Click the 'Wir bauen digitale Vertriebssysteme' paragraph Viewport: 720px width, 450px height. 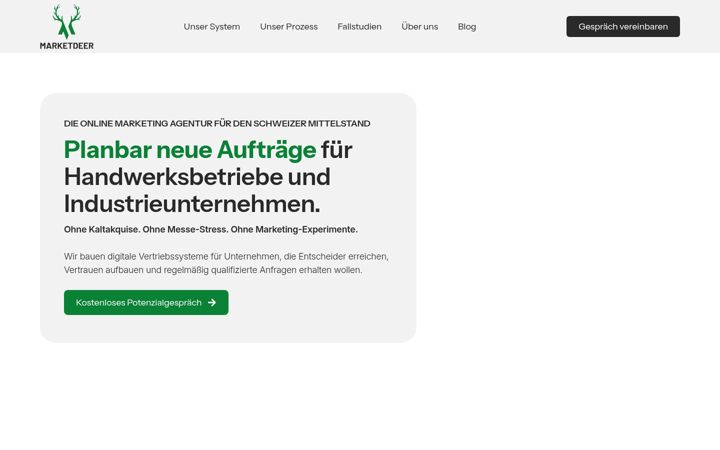point(226,263)
